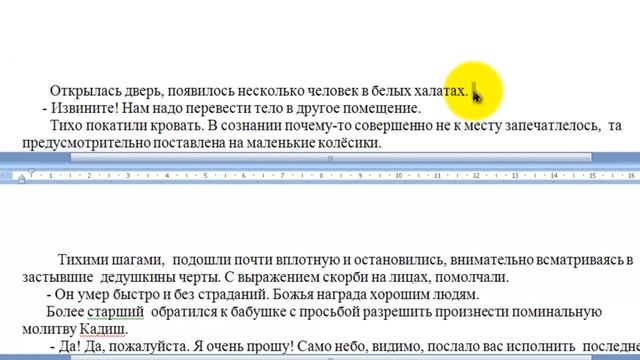Click on the word "вплотную"

(308, 260)
